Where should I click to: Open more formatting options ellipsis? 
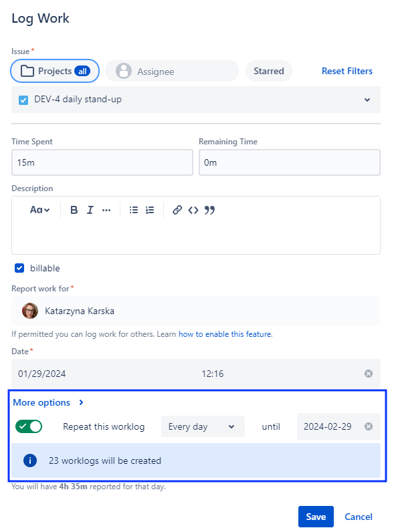tap(106, 211)
